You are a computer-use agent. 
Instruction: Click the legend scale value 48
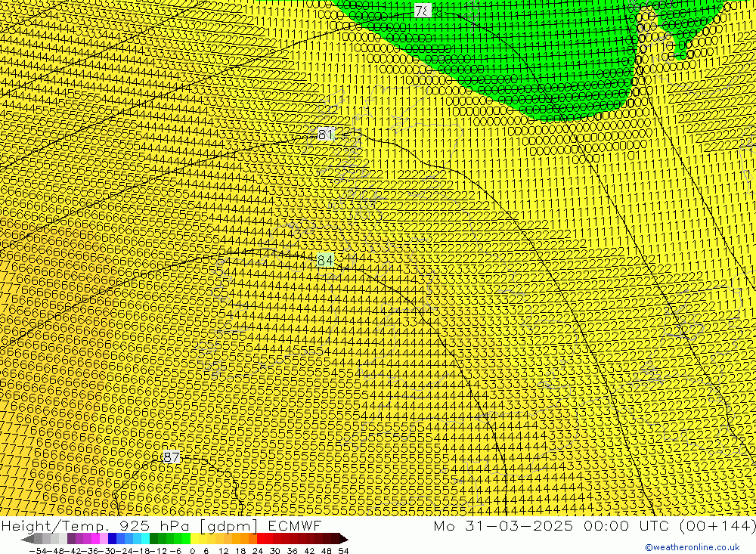coord(327,551)
